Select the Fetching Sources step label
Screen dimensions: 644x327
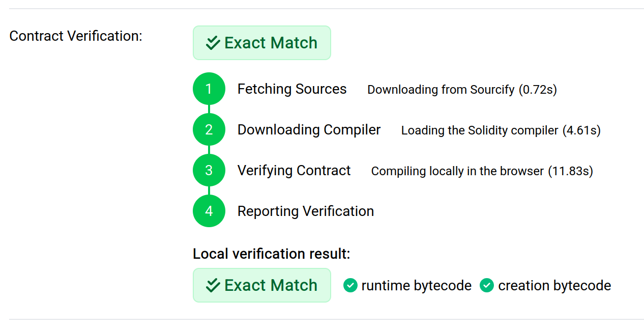[x=291, y=89]
